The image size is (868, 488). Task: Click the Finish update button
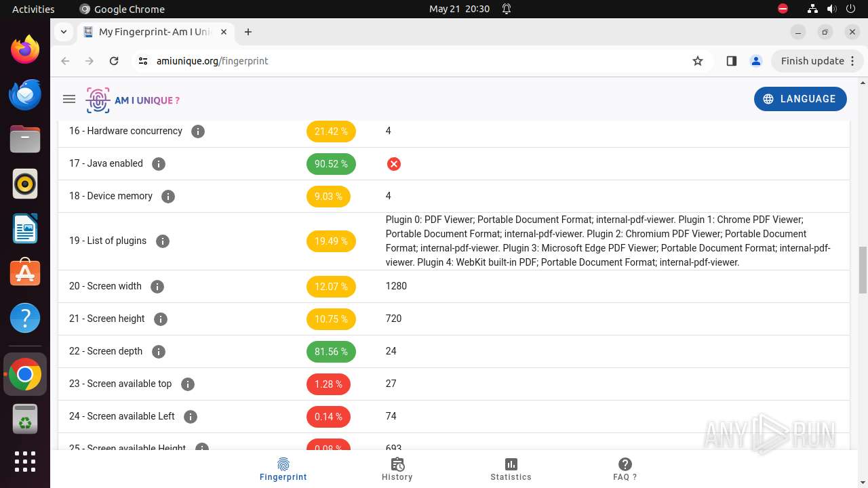(817, 61)
